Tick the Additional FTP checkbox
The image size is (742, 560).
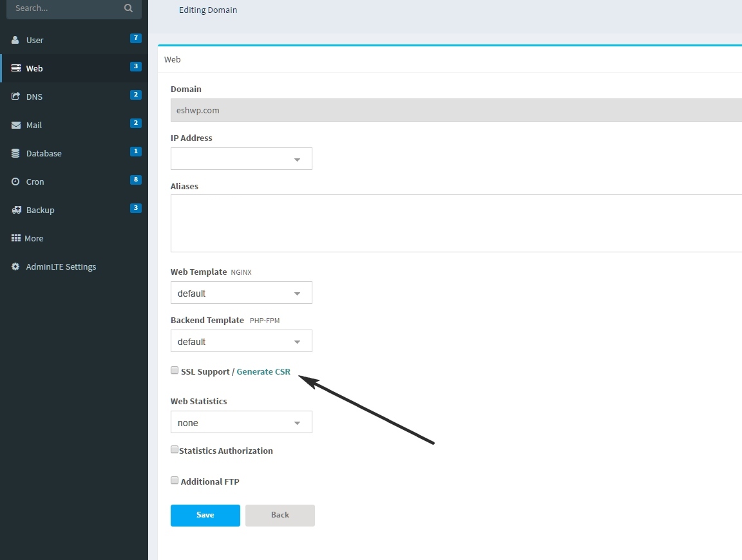pyautogui.click(x=175, y=481)
